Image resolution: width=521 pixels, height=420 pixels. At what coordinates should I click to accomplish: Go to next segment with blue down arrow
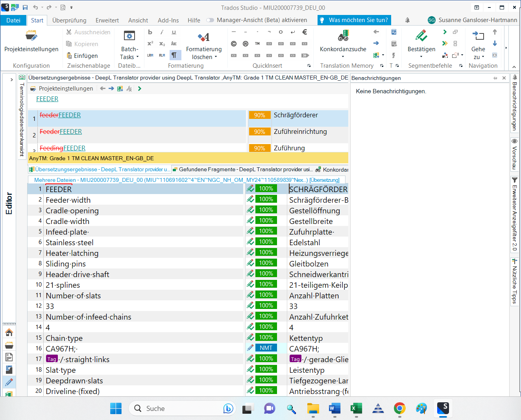495,43
